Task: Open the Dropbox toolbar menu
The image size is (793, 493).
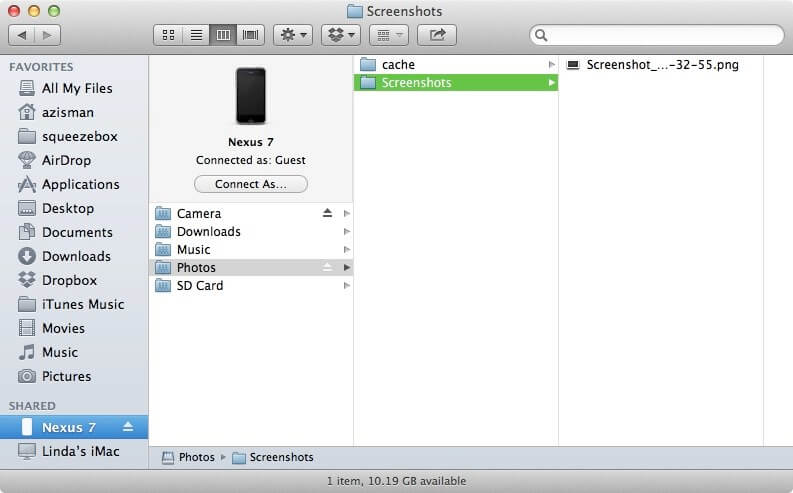Action: 341,35
